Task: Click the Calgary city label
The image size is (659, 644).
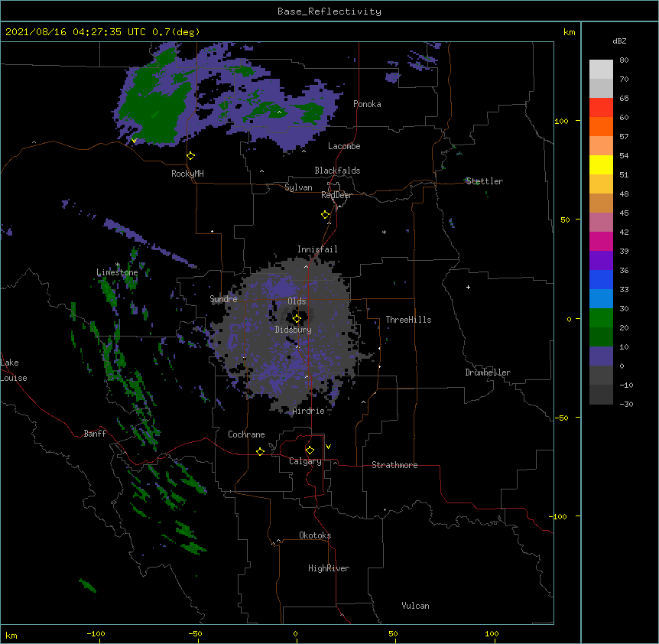Action: tap(305, 461)
